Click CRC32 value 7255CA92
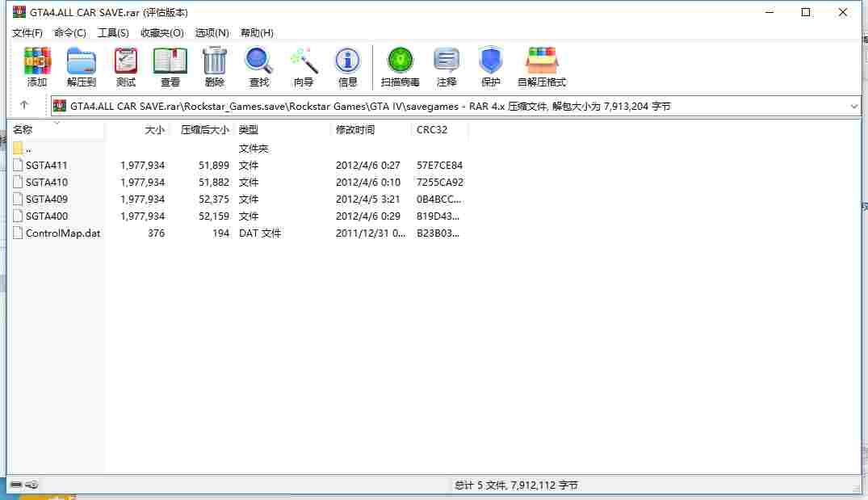This screenshot has width=868, height=500. point(440,183)
